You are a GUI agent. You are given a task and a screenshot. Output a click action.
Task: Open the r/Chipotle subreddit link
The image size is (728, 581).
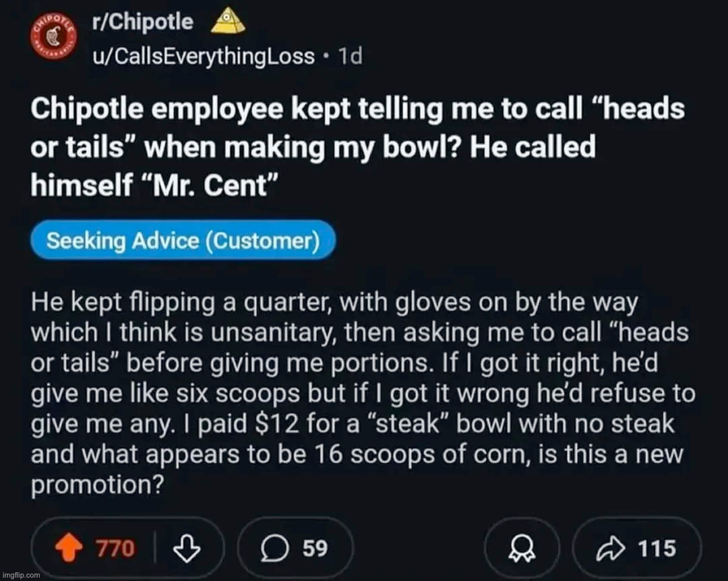[142, 22]
